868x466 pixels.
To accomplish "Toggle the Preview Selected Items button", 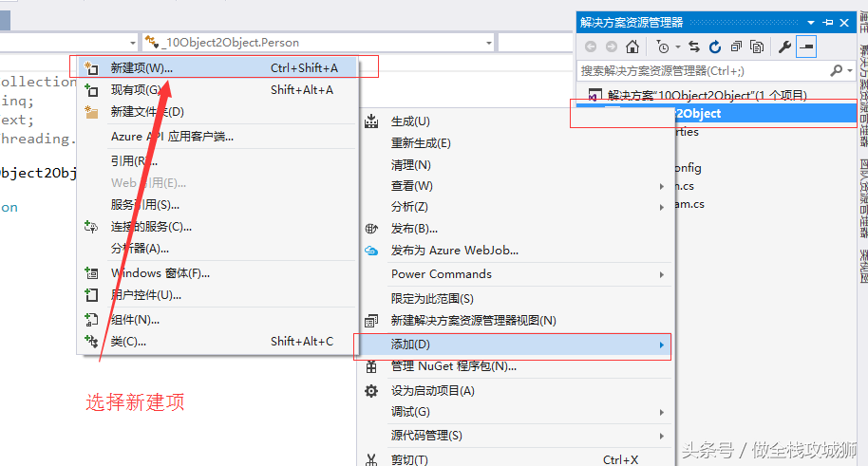I will click(806, 47).
